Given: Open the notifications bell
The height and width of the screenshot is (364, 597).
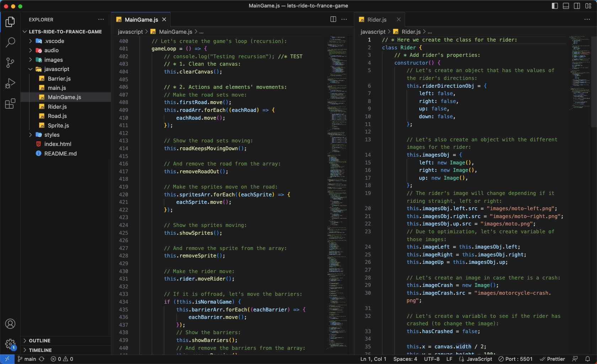Looking at the screenshot, I should [x=588, y=359].
